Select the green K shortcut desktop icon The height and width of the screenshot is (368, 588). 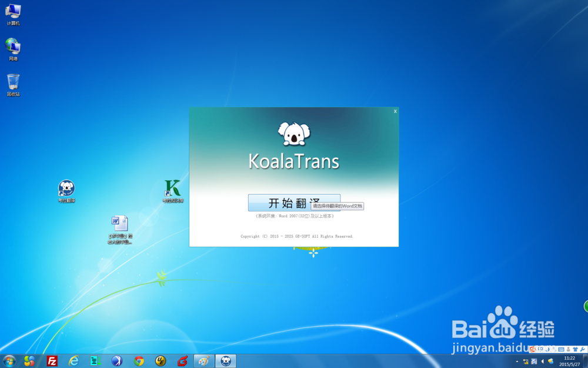point(173,191)
